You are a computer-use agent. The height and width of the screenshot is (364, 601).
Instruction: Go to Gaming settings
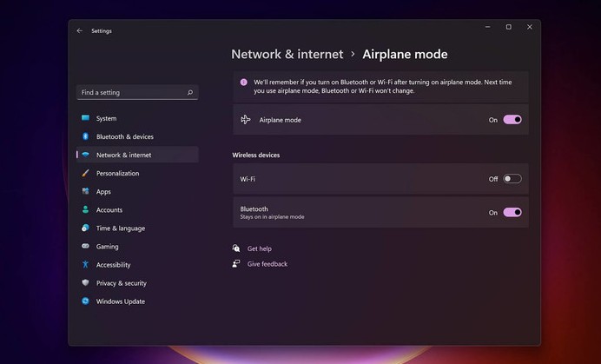coord(137,246)
